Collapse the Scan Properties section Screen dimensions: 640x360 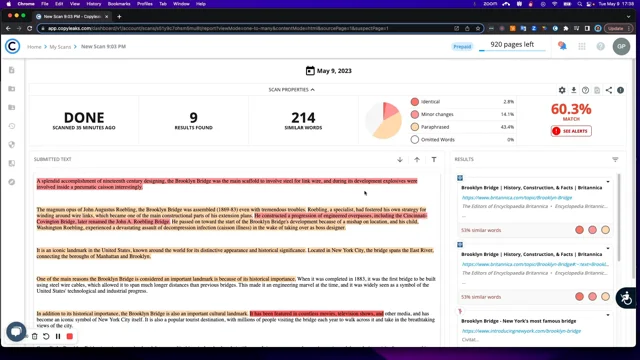point(291,89)
